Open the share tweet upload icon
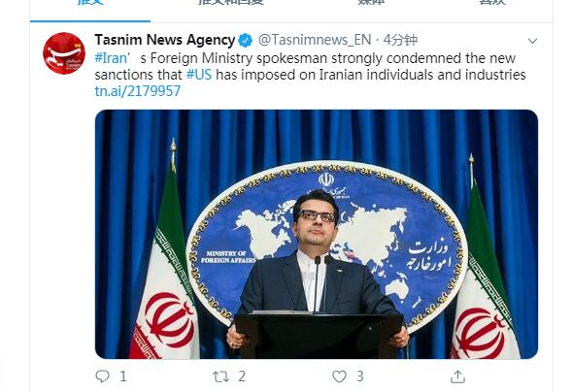 click(457, 376)
